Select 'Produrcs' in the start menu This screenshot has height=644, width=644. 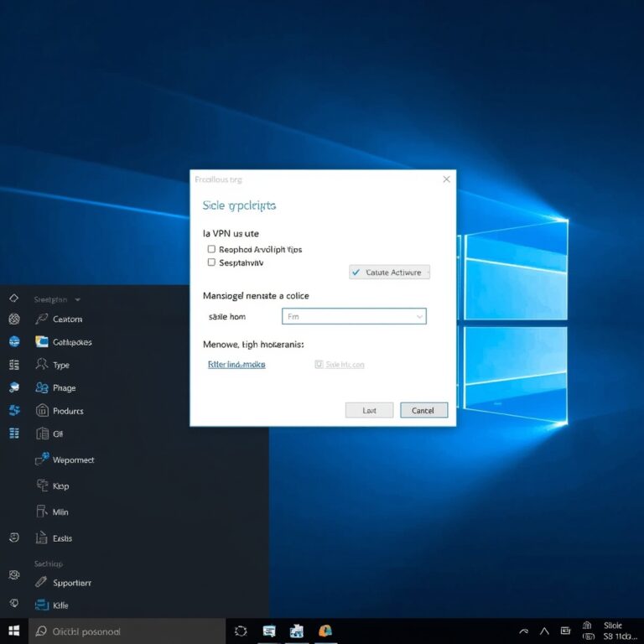[x=68, y=411]
